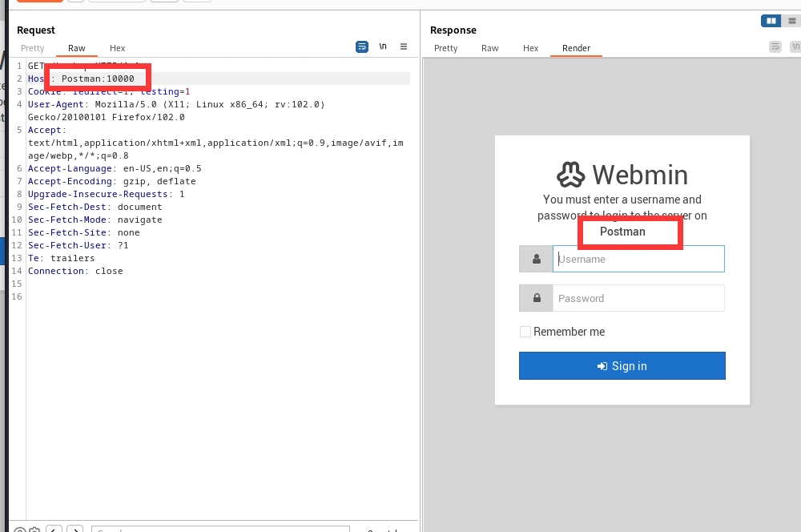The height and width of the screenshot is (532, 801).
Task: Click the Sec-Fetch-Site: none line
Action: (x=84, y=232)
